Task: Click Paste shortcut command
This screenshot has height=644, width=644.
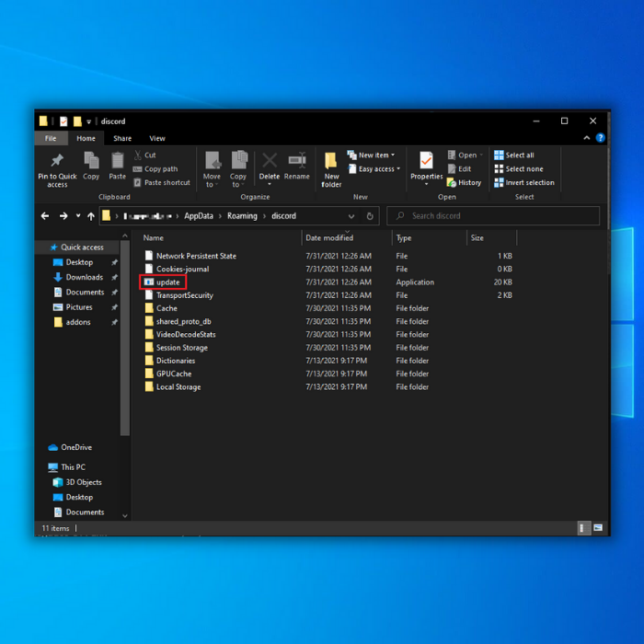Action: (x=161, y=182)
